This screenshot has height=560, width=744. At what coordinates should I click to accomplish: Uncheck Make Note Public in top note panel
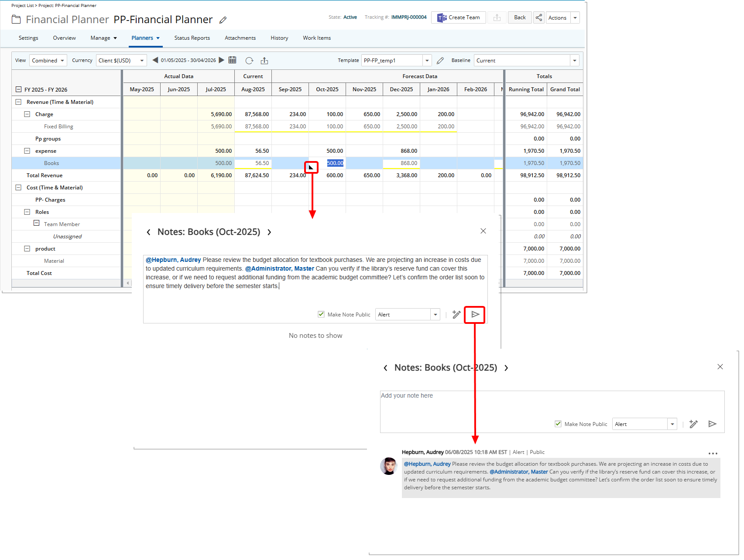[321, 314]
